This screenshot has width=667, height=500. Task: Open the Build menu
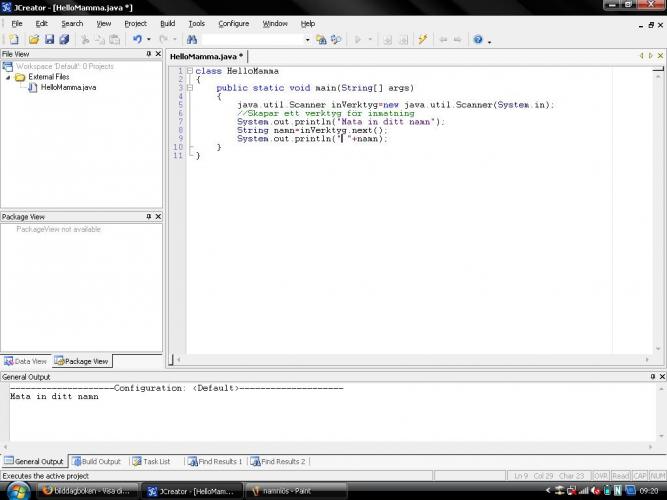point(167,23)
